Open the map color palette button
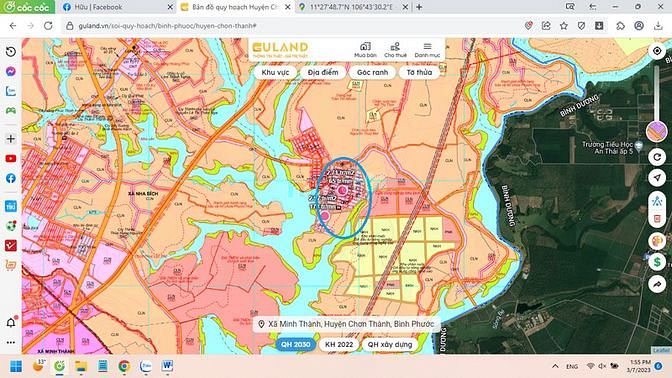 coord(657,241)
